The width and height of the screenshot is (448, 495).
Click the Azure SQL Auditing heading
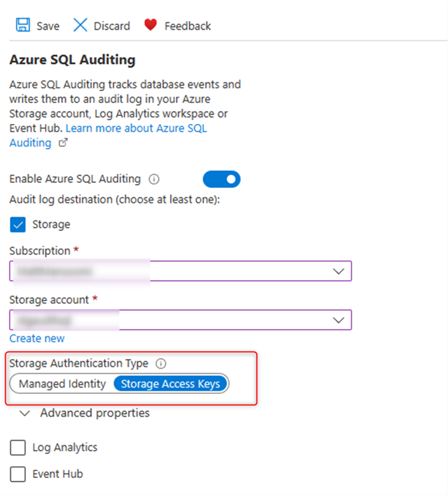(x=72, y=60)
